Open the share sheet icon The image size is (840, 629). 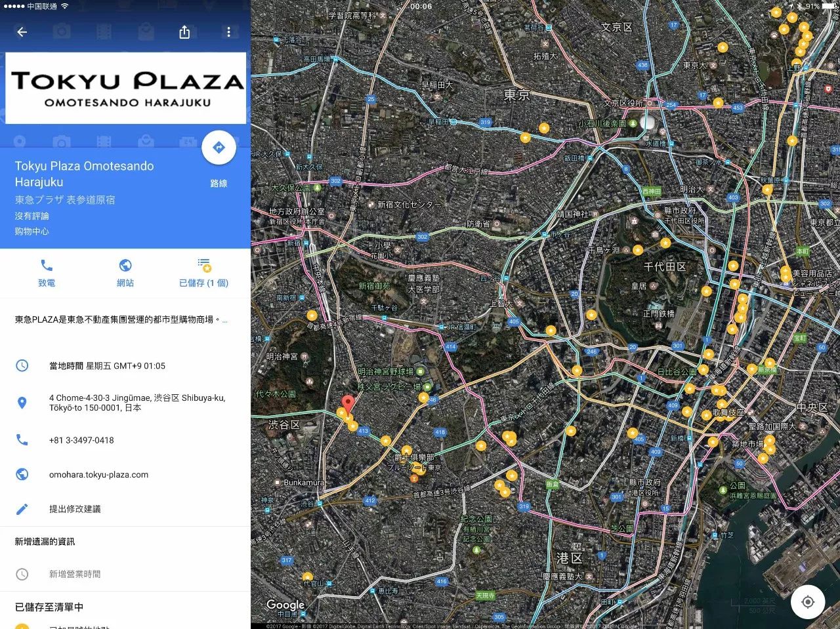(184, 32)
